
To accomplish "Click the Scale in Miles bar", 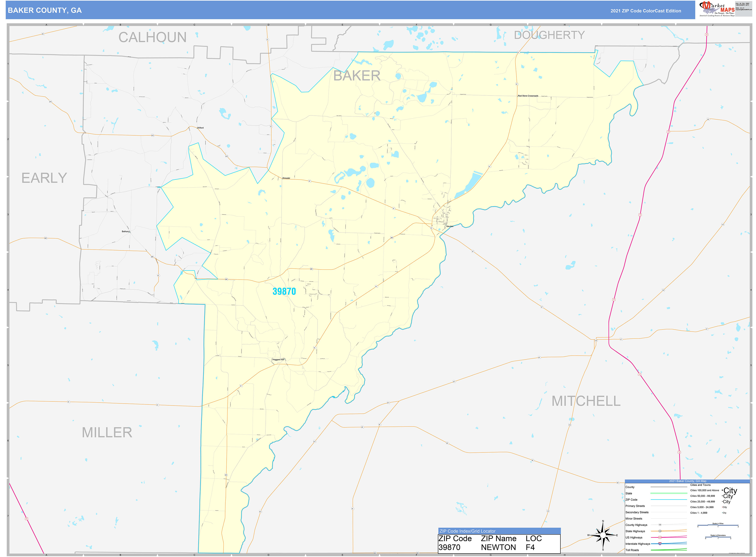I will coord(718,525).
